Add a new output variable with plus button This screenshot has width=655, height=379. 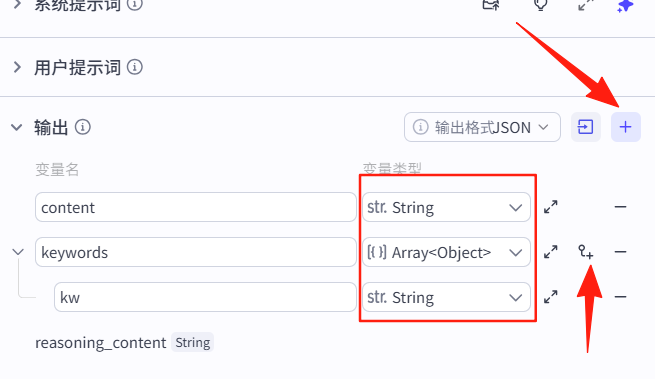pos(625,127)
